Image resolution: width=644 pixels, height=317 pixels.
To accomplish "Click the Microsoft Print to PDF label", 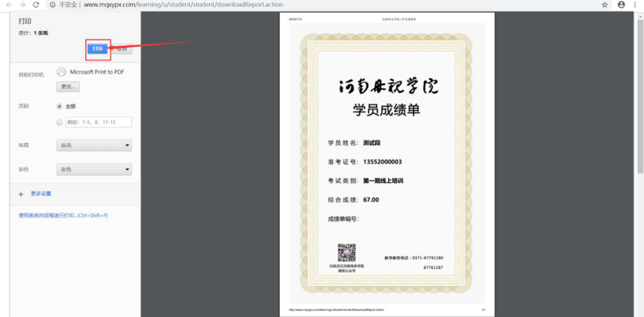I will pos(97,72).
